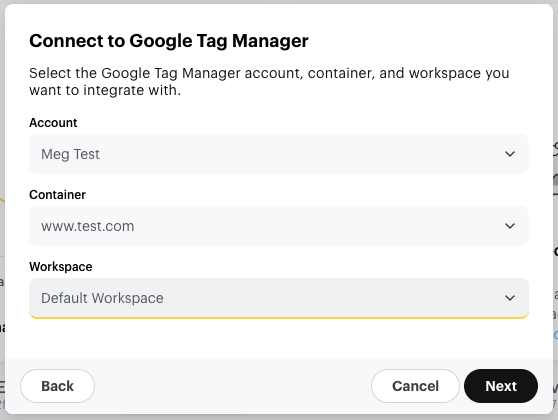Viewport: 558px width, 420px height.
Task: Click the 'Workspace' field label
Action: pyautogui.click(x=60, y=267)
